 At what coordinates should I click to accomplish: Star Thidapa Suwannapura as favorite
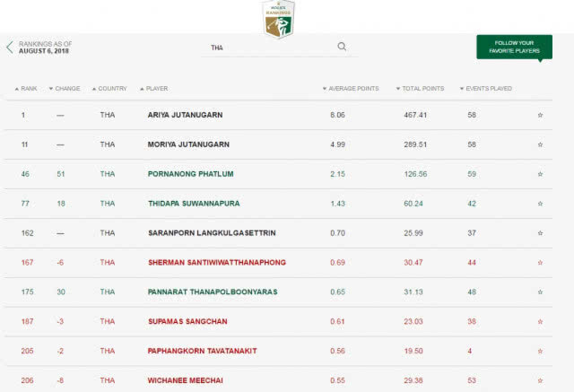click(540, 204)
